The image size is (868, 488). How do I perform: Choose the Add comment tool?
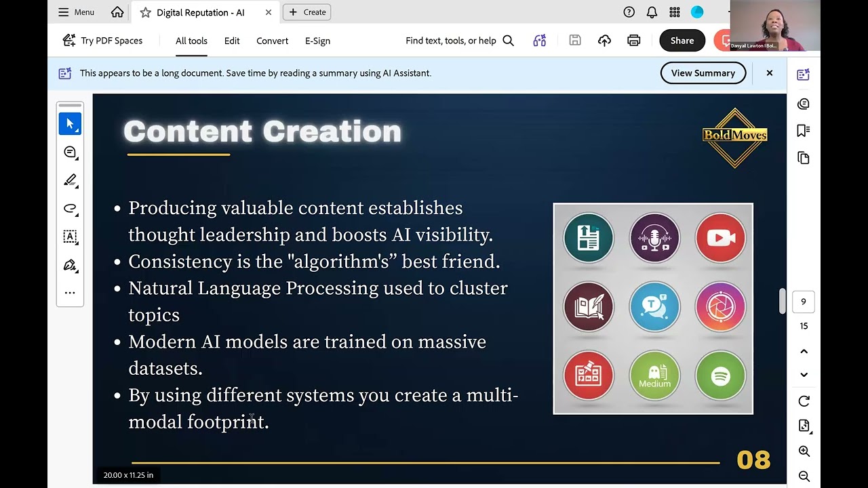point(70,152)
